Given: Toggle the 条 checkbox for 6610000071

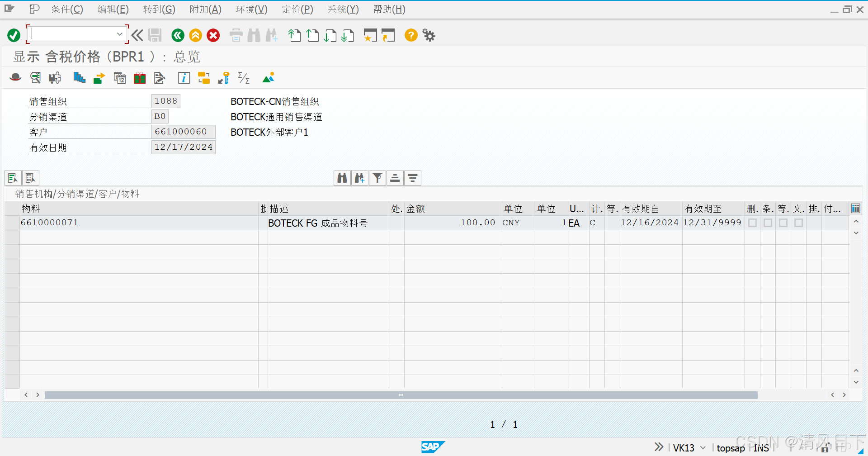Looking at the screenshot, I should (x=768, y=223).
